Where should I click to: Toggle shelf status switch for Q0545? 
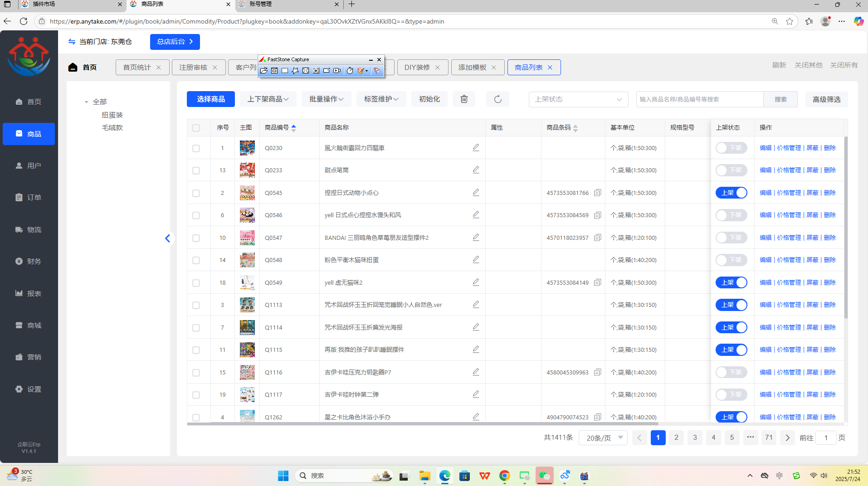[x=731, y=193]
